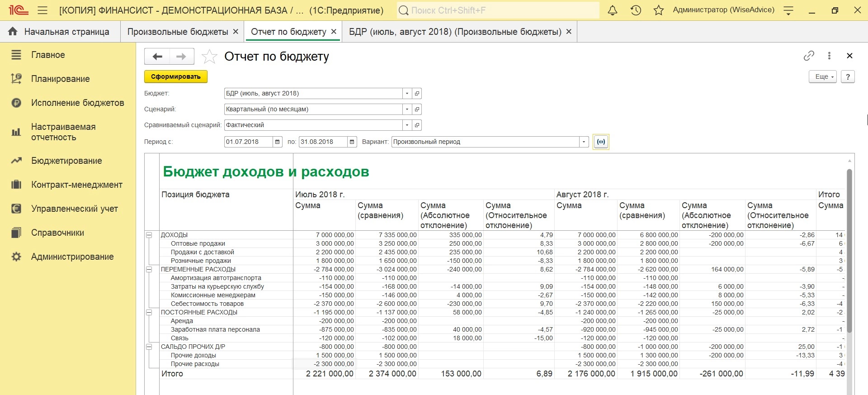The width and height of the screenshot is (868, 395).
Task: Add budget report to favorites star
Action: pyautogui.click(x=209, y=57)
